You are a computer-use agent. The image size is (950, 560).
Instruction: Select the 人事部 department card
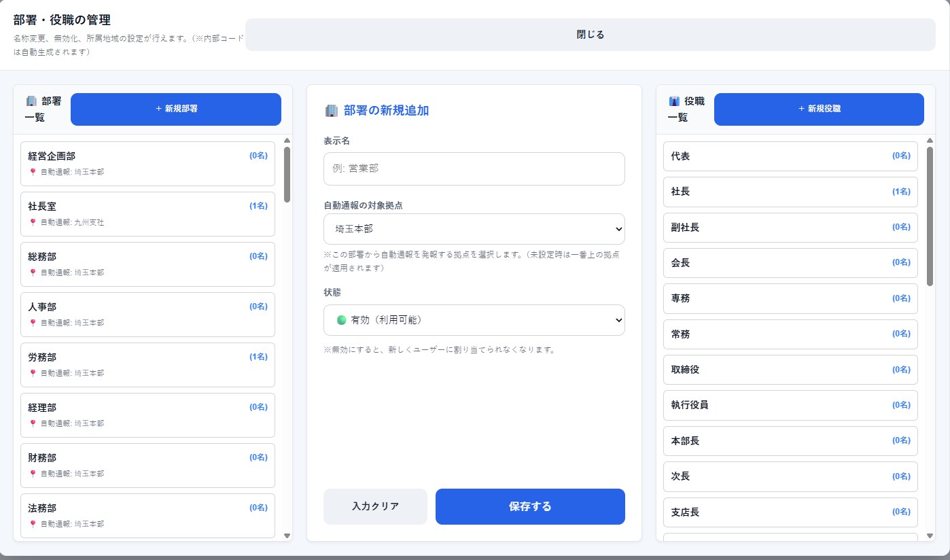pos(147,315)
